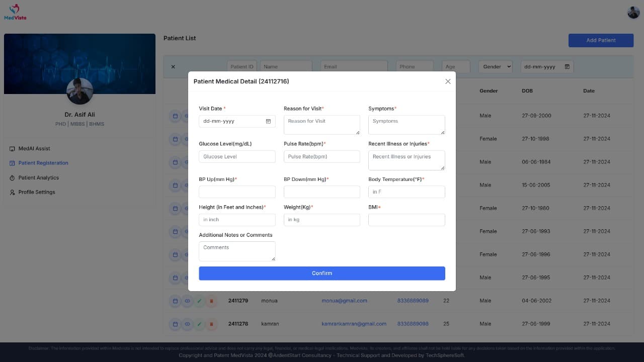Focus the Reason for Visit text area

point(322,125)
